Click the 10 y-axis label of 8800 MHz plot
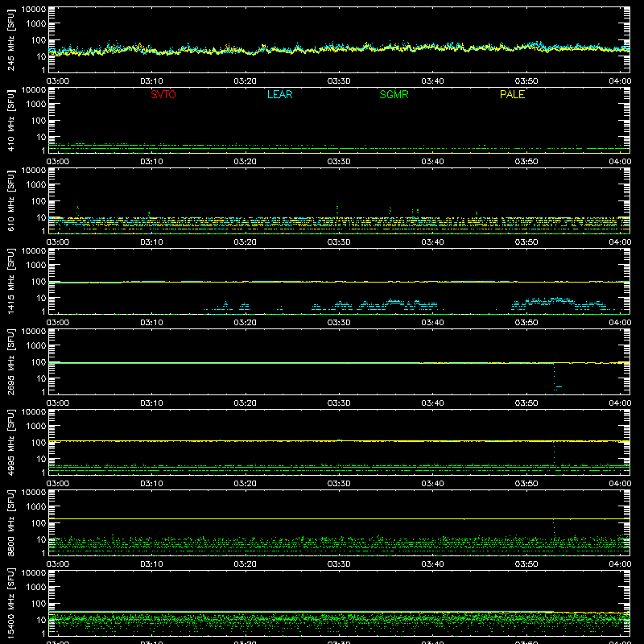This screenshot has height=644, width=644. click(x=42, y=539)
